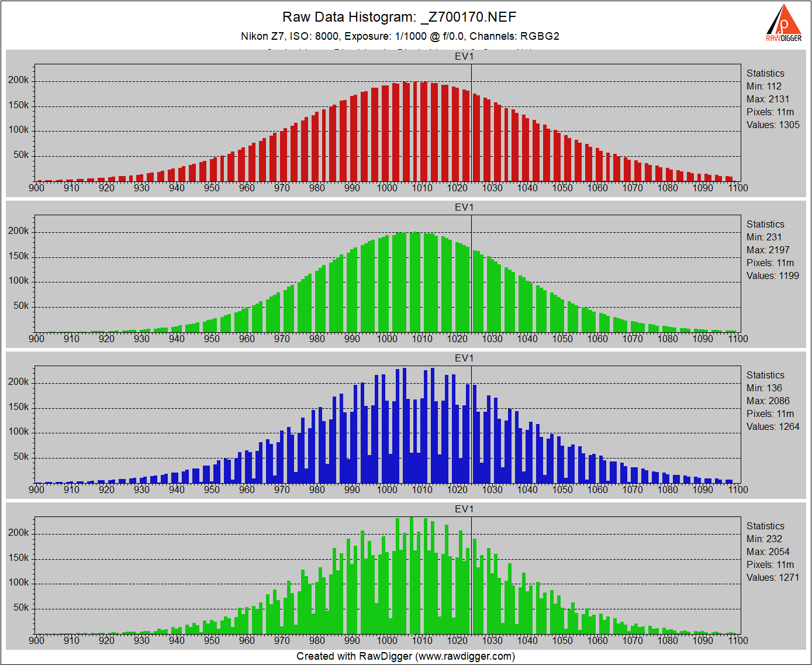The image size is (812, 665).
Task: Click the 'Min: 231' statistic
Action: (x=764, y=237)
